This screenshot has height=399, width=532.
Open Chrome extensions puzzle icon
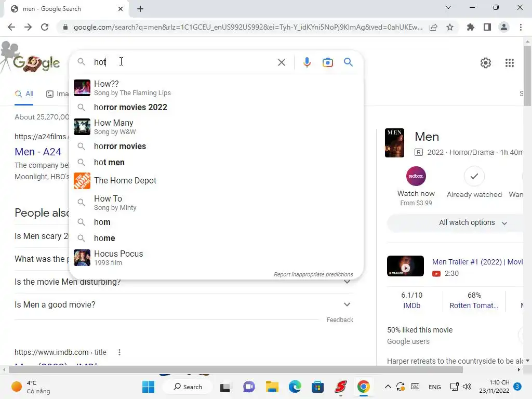tap(471, 27)
